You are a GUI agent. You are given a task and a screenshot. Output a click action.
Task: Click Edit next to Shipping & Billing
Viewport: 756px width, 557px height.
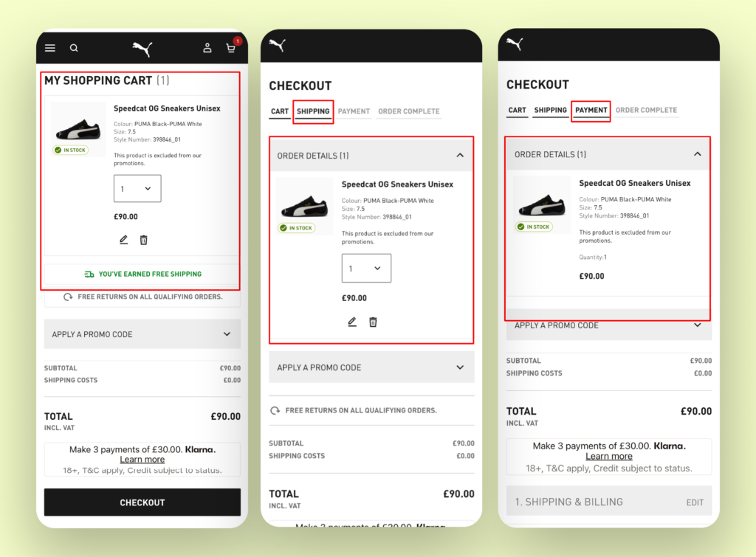695,502
